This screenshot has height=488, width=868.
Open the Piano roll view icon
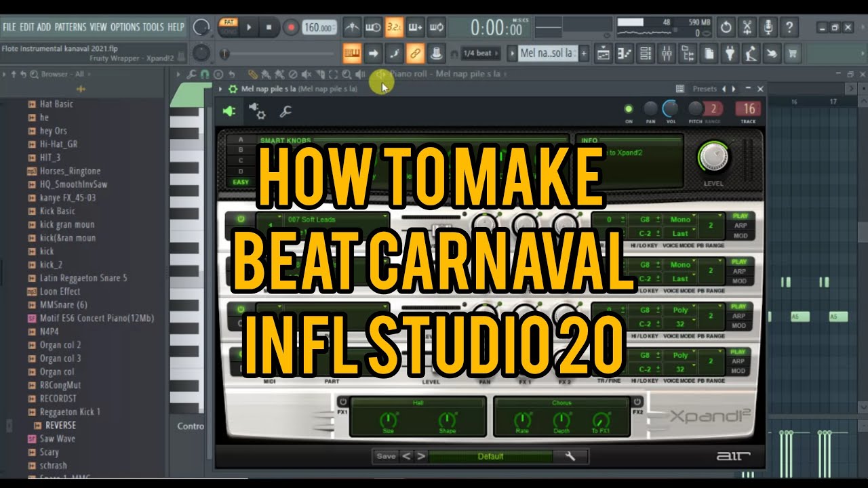625,53
